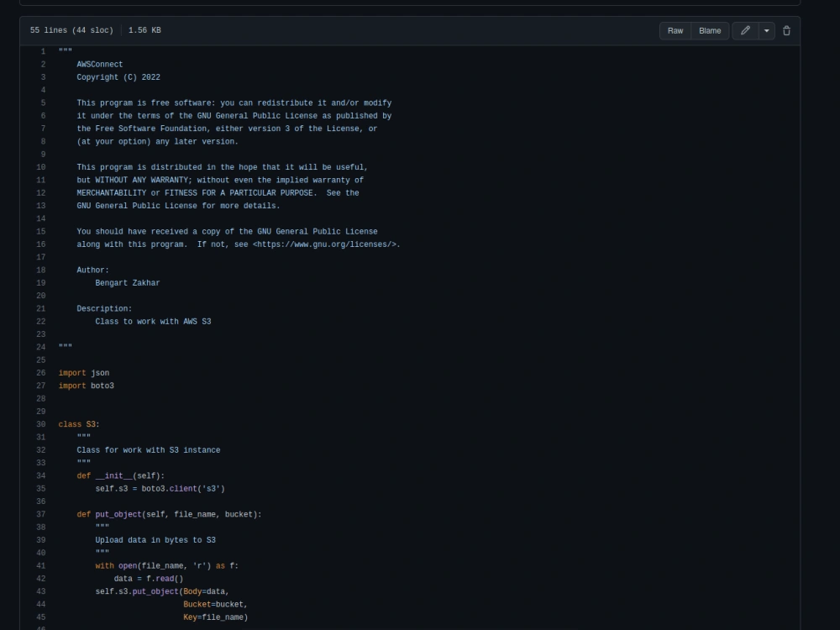Click the class S3 code text

[x=76, y=424]
